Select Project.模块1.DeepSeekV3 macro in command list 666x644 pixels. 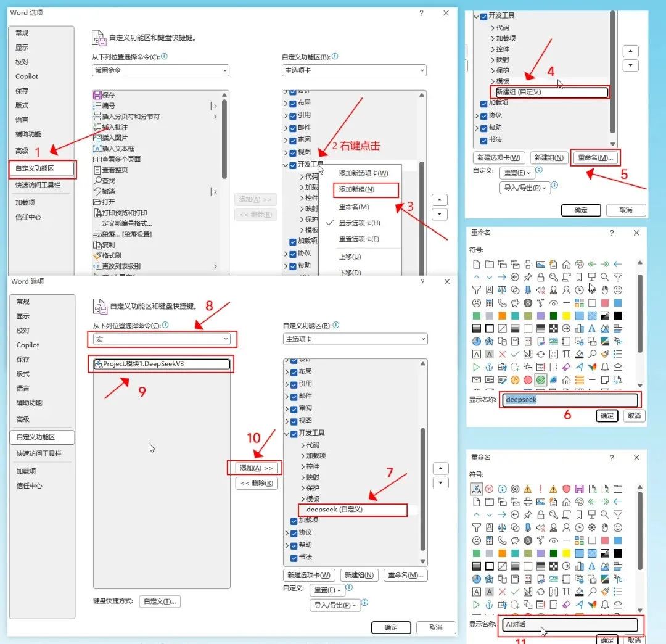click(162, 364)
